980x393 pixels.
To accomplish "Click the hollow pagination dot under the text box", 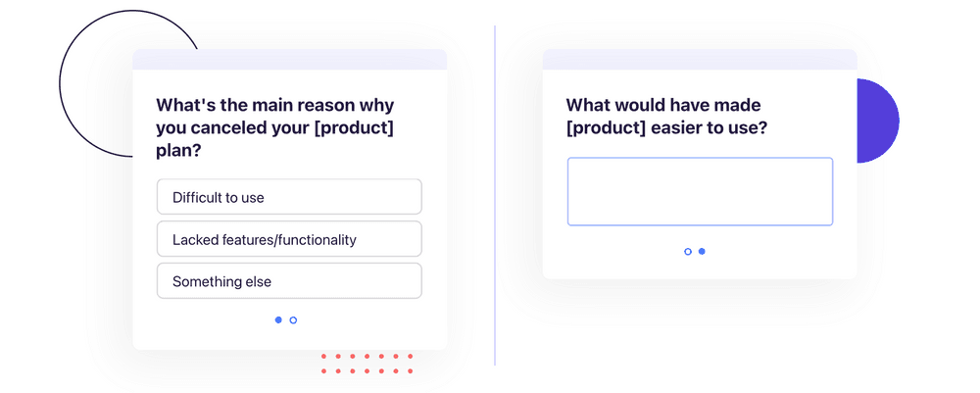I will 688,251.
